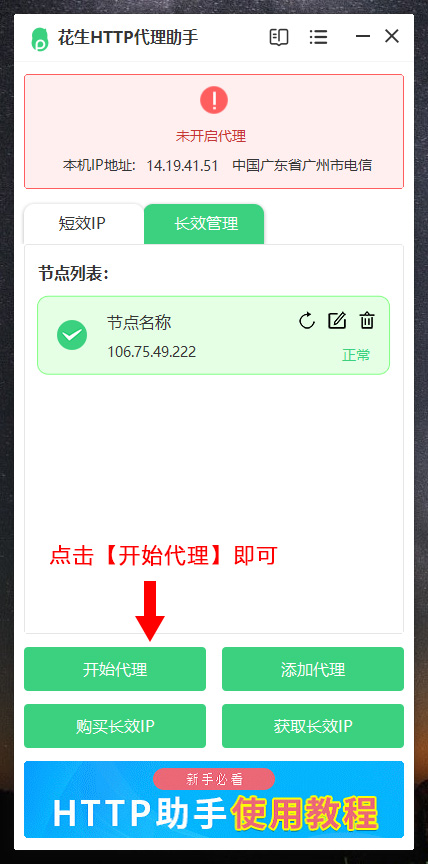Select the 节点名称 node entry
This screenshot has width=428, height=864.
[214, 336]
